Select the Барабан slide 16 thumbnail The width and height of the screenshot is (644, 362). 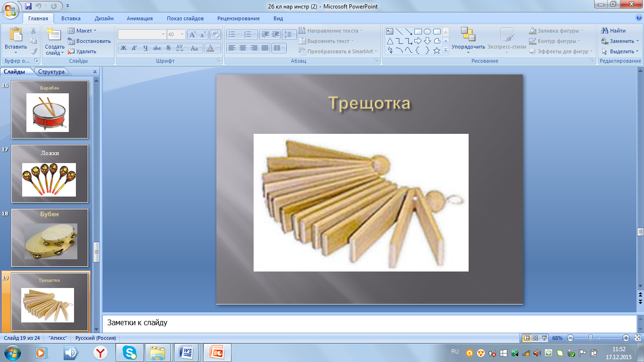(50, 109)
